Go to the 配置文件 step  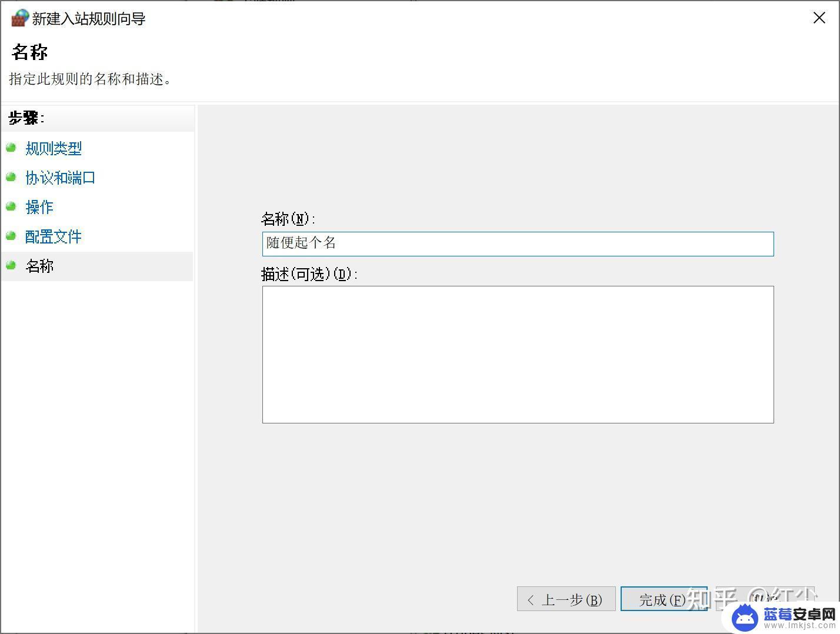click(x=54, y=236)
